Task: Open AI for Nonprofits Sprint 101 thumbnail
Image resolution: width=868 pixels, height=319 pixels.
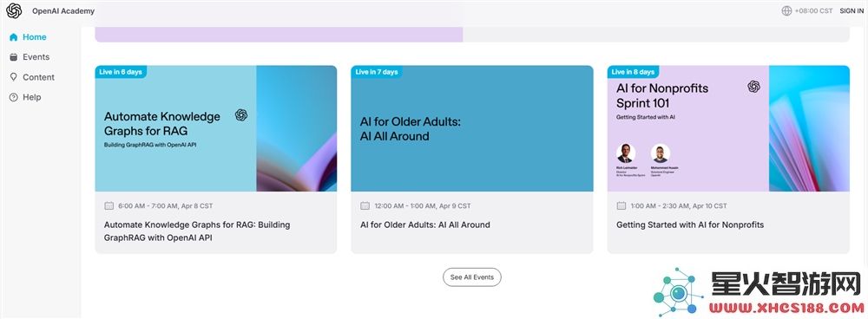Action: (x=728, y=128)
